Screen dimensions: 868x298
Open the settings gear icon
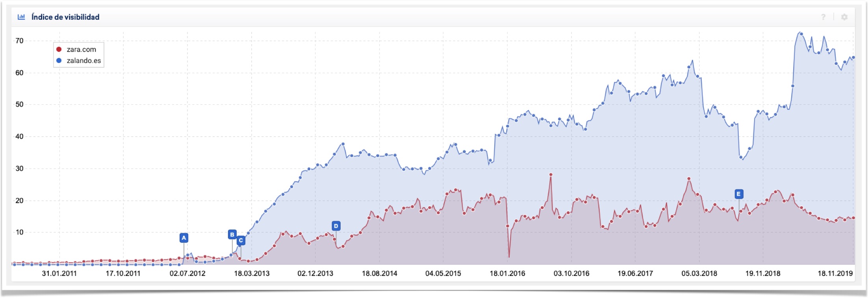click(844, 17)
